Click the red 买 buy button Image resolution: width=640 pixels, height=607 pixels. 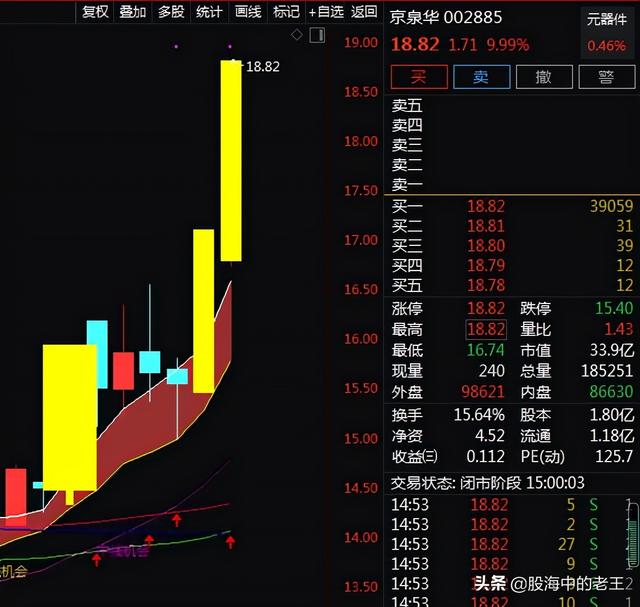(419, 77)
